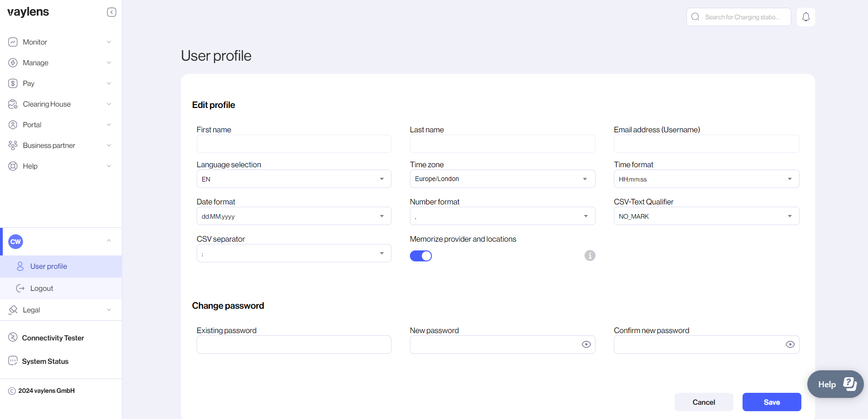Select Logout from the sidebar
The width and height of the screenshot is (868, 419).
(41, 289)
